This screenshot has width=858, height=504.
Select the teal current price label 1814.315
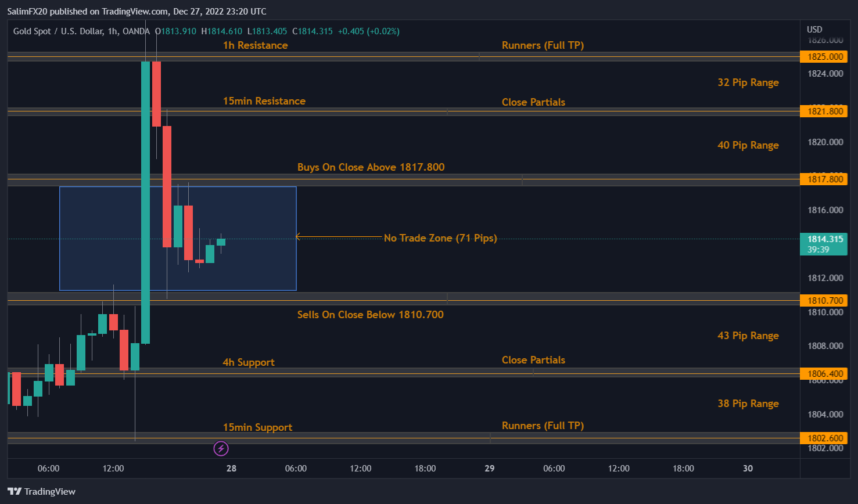click(x=824, y=237)
